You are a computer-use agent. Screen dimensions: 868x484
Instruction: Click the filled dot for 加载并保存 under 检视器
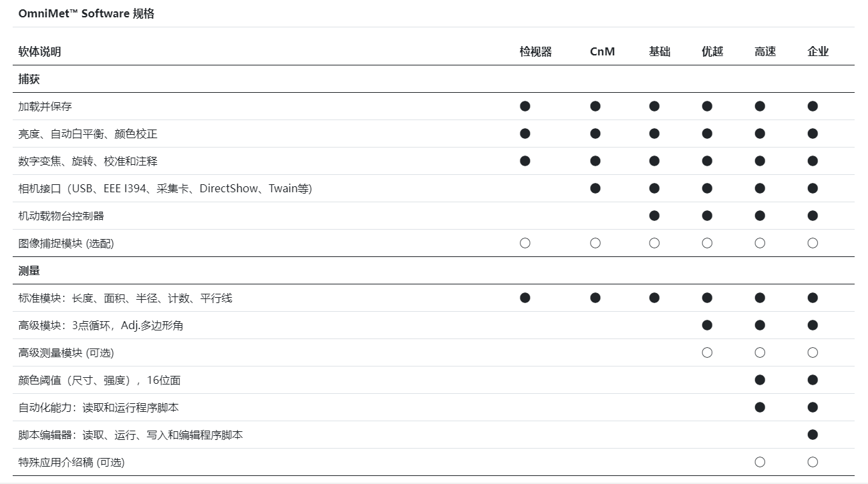pos(525,106)
